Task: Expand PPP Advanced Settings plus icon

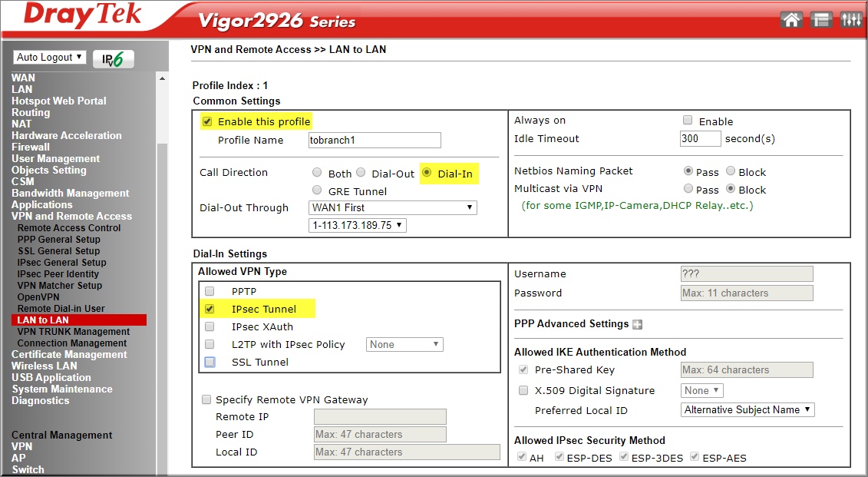Action: [x=638, y=325]
